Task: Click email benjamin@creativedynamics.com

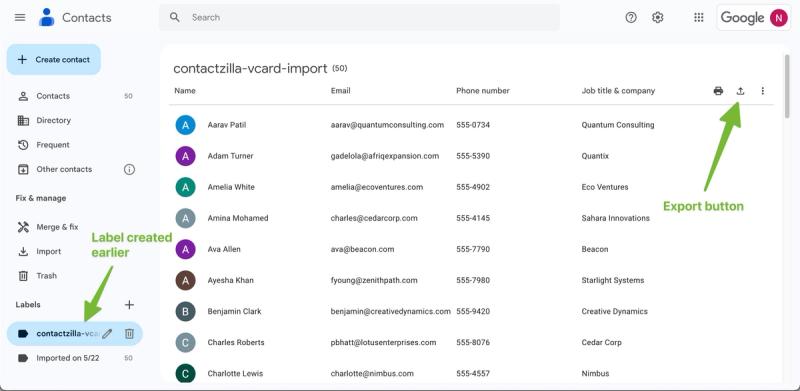Action: [x=391, y=312]
